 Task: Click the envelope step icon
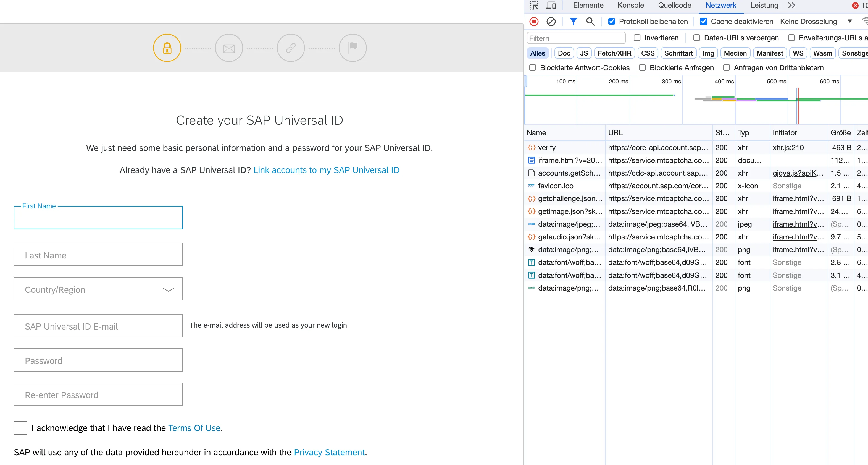click(x=229, y=48)
